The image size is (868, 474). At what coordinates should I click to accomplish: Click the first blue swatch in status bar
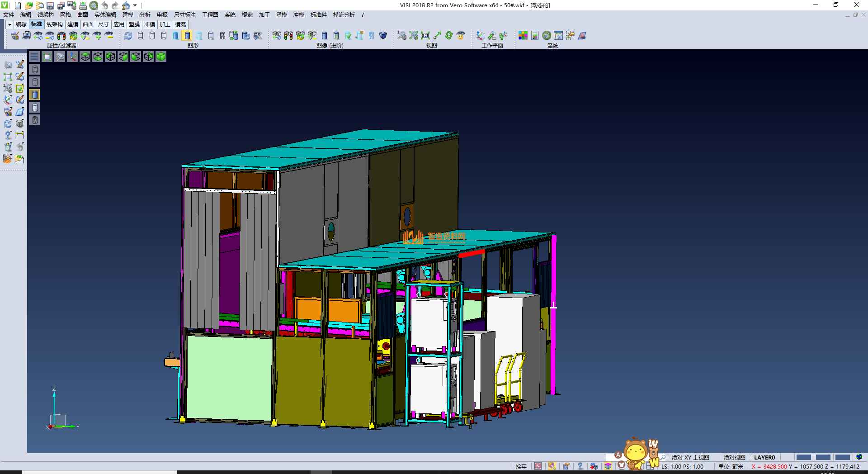(803, 457)
